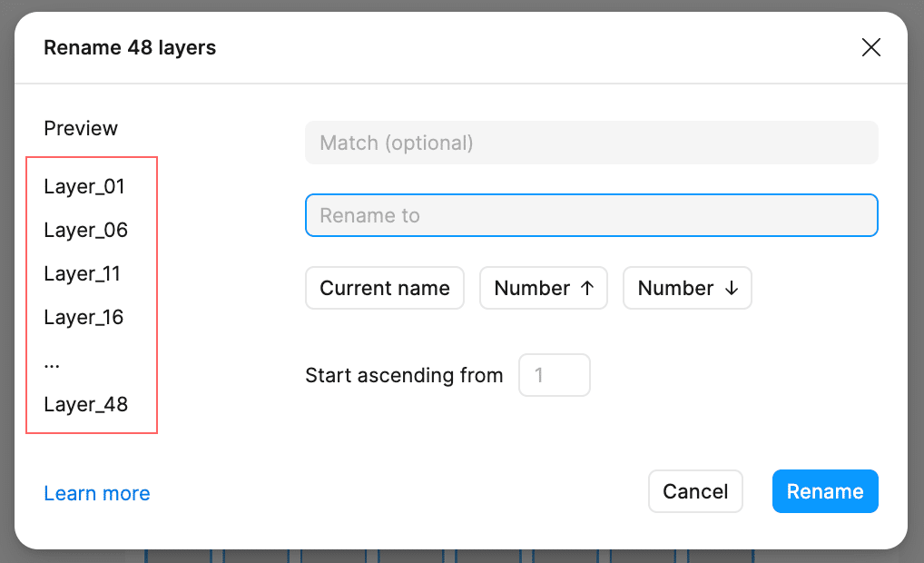Add the descending Number token

coord(687,288)
